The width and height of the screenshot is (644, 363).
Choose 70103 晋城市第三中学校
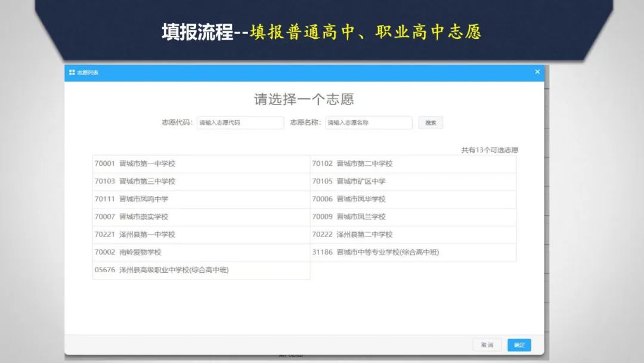pos(202,181)
